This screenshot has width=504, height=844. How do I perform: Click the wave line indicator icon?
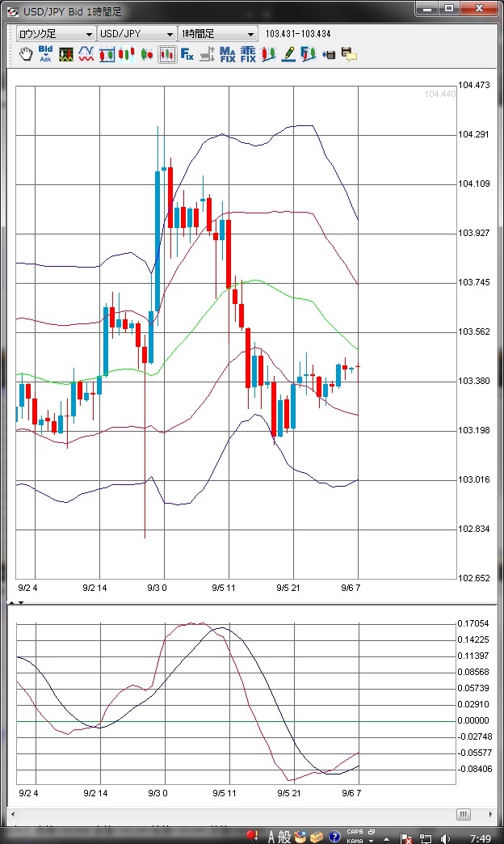click(x=86, y=54)
